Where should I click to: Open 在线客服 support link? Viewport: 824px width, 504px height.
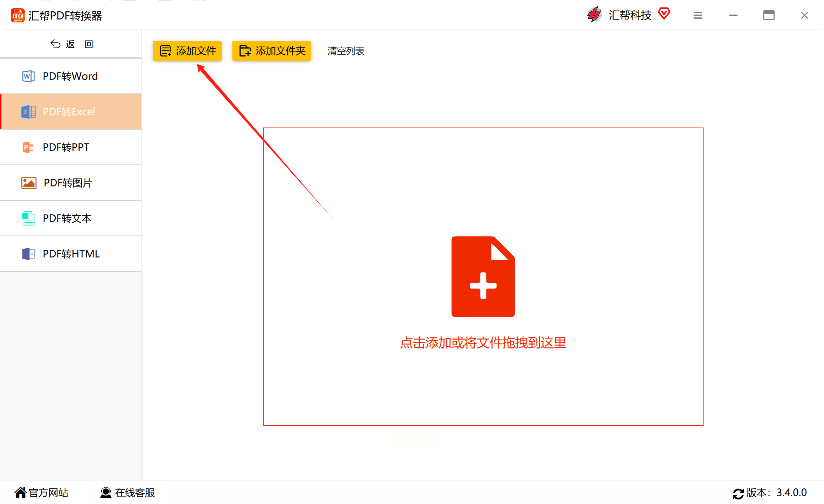click(128, 493)
